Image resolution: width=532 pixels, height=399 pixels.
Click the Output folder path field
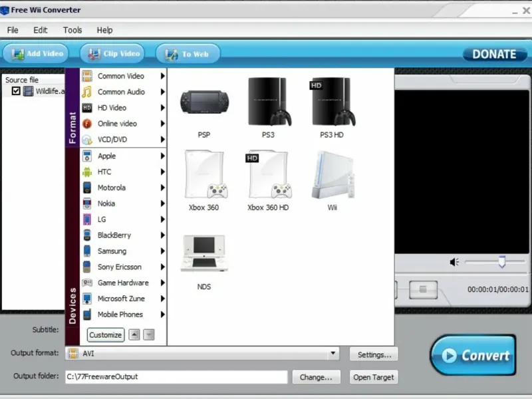(176, 377)
